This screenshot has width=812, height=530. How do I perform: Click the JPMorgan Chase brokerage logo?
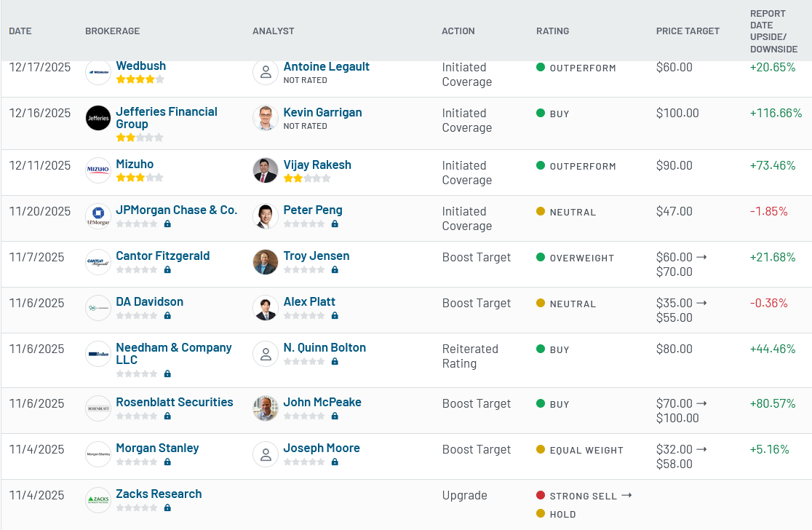(98, 216)
